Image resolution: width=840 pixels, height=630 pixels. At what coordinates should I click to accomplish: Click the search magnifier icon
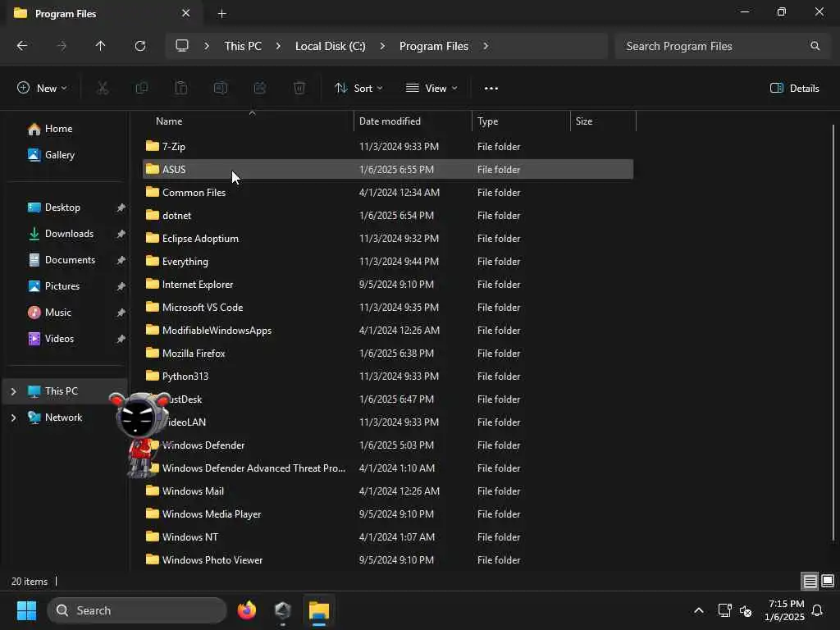pyautogui.click(x=815, y=46)
